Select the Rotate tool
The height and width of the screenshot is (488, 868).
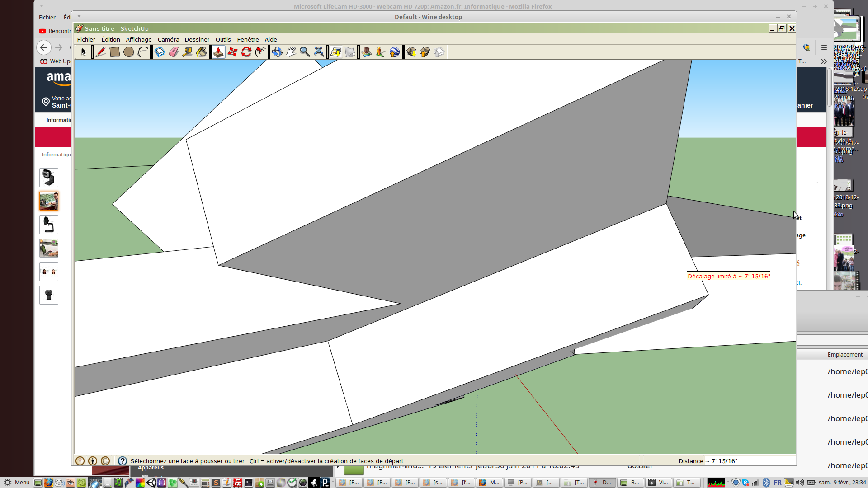[x=246, y=52]
